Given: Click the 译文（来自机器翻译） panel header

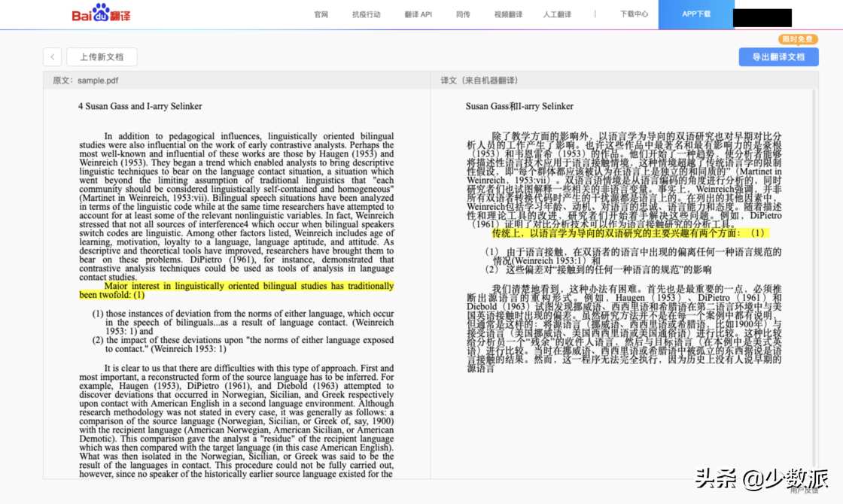Looking at the screenshot, I should click(x=479, y=80).
